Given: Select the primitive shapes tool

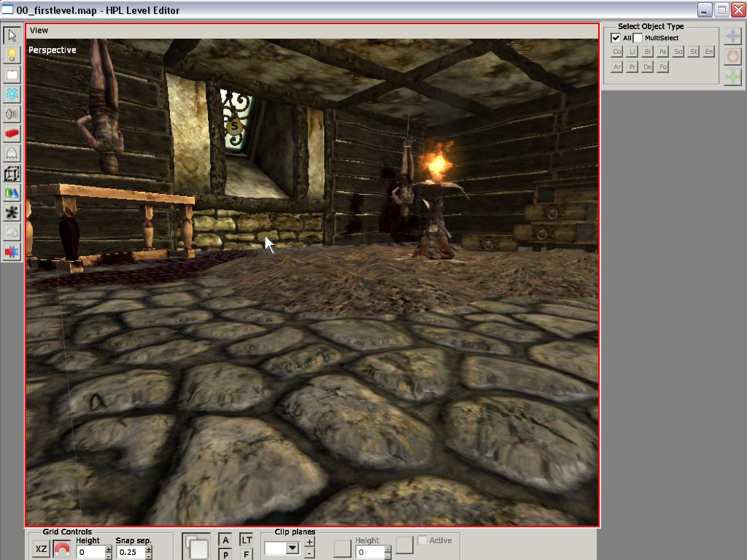Looking at the screenshot, I should click(x=12, y=193).
